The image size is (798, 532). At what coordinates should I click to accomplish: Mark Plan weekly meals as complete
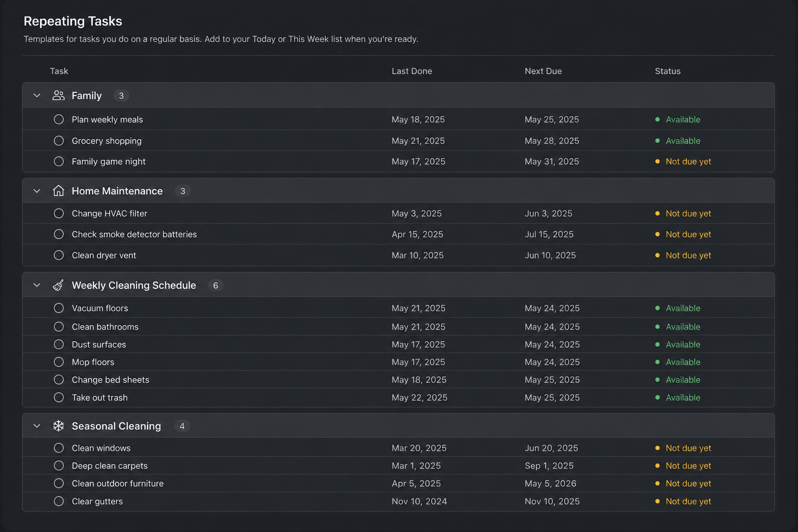coord(59,119)
